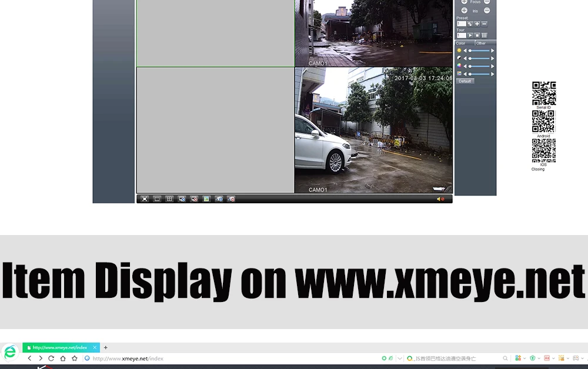
Task: Click the Tour number field
Action: pyautogui.click(x=461, y=35)
